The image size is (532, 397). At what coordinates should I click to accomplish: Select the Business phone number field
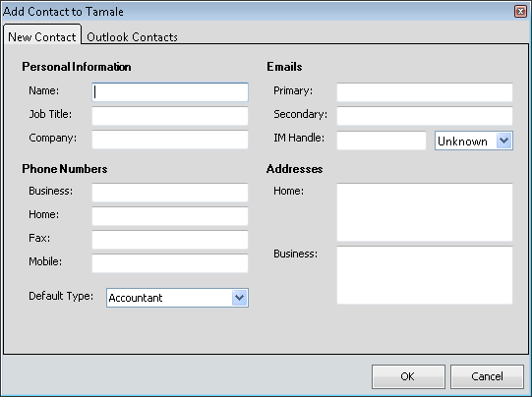(x=170, y=193)
